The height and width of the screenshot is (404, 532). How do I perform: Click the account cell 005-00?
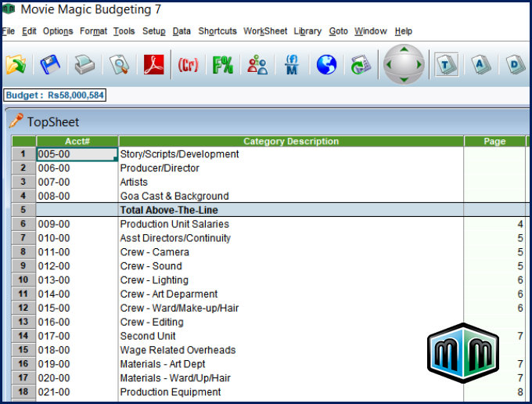pos(77,154)
